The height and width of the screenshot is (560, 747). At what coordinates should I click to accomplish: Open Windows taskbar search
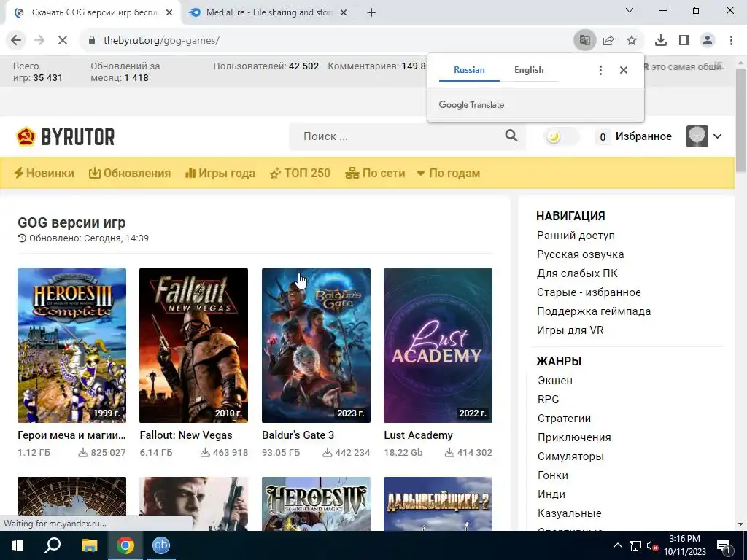53,545
